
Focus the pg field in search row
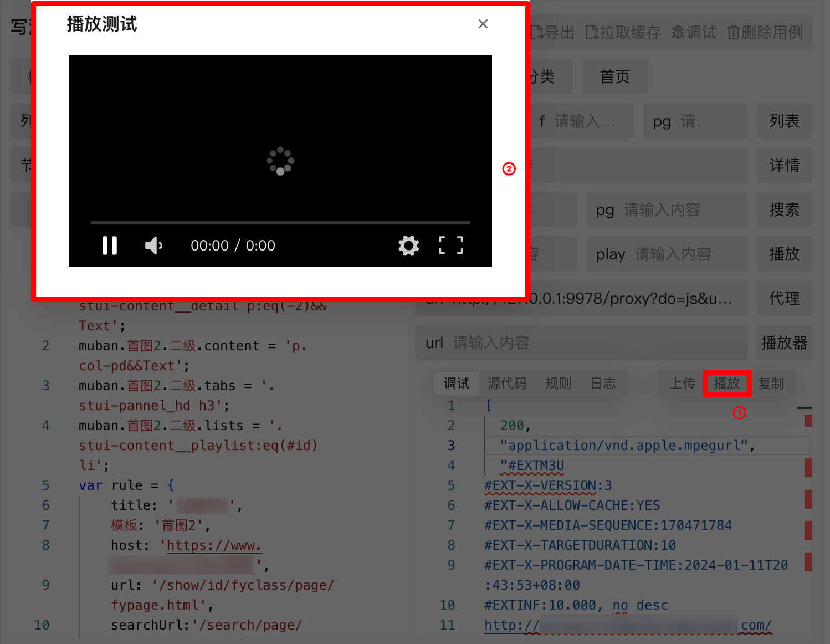(667, 209)
